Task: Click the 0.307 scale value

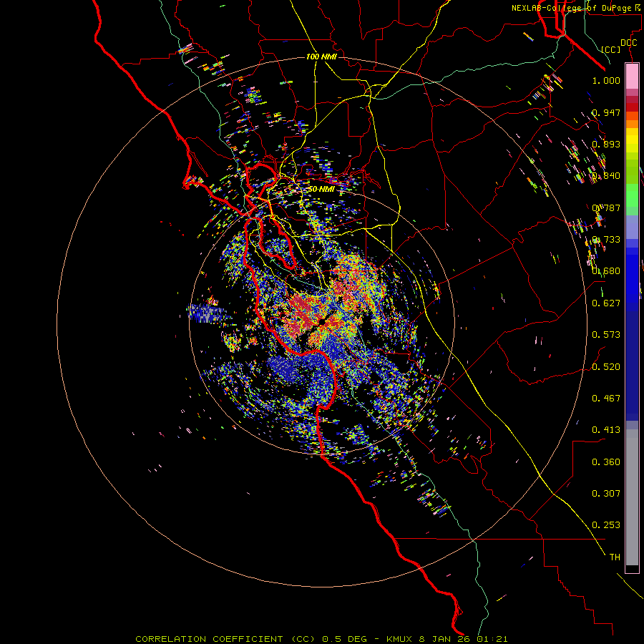Action: point(606,494)
